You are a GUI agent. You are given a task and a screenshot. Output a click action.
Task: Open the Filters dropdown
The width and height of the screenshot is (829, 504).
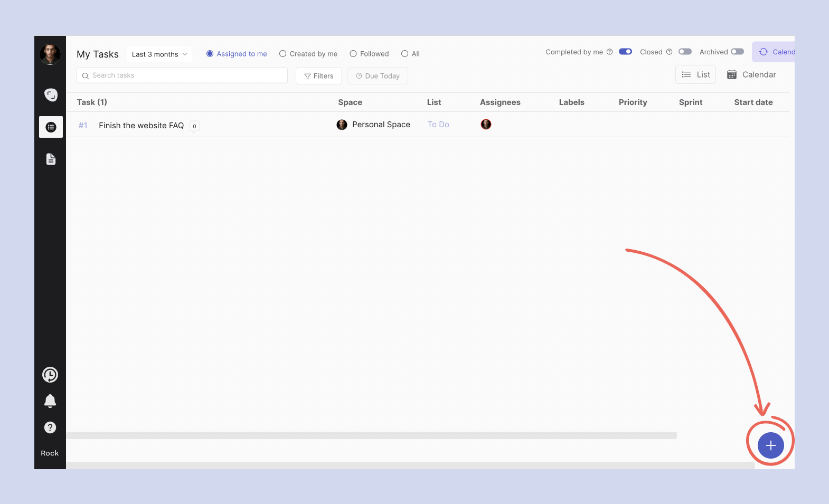point(318,76)
